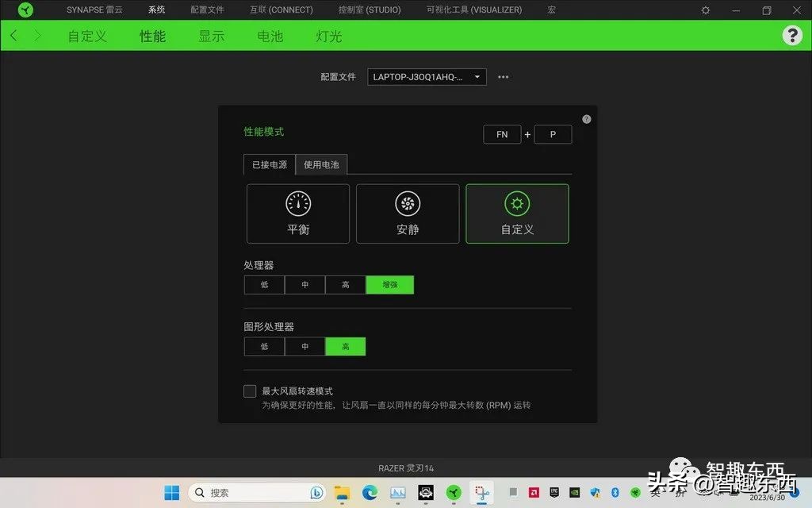This screenshot has width=812, height=508.
Task: Click the Razer Synapse icon in the taskbar
Action: [454, 492]
